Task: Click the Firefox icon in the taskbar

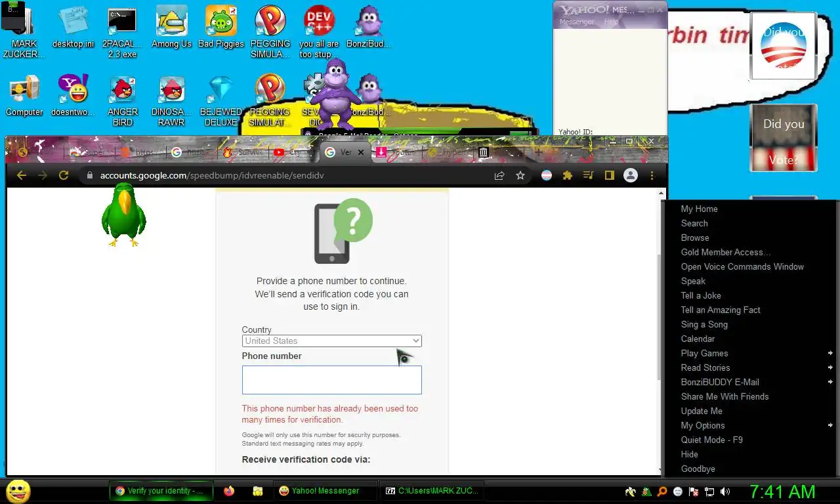Action: pos(229,490)
